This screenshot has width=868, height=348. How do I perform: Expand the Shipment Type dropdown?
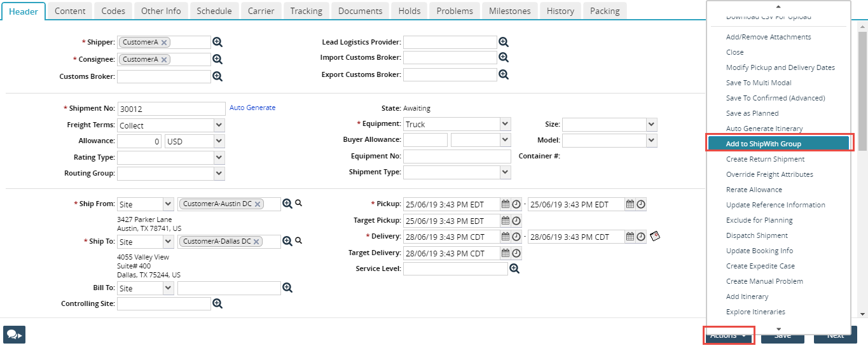tap(505, 172)
